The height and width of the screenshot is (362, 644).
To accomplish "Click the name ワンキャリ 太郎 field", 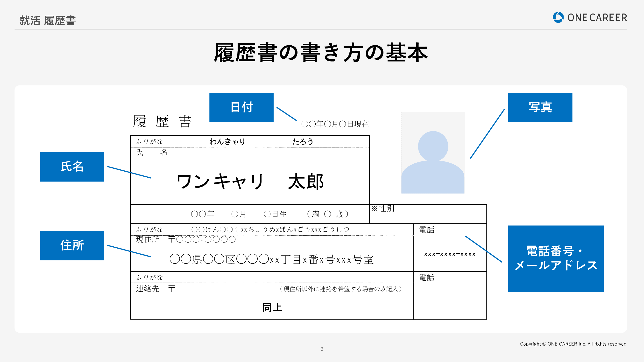I will tap(250, 181).
